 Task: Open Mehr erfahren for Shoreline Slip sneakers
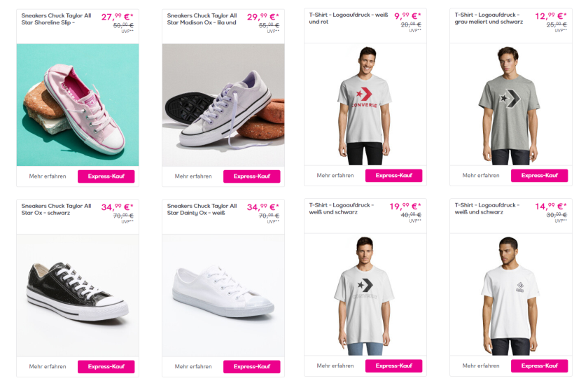click(48, 176)
